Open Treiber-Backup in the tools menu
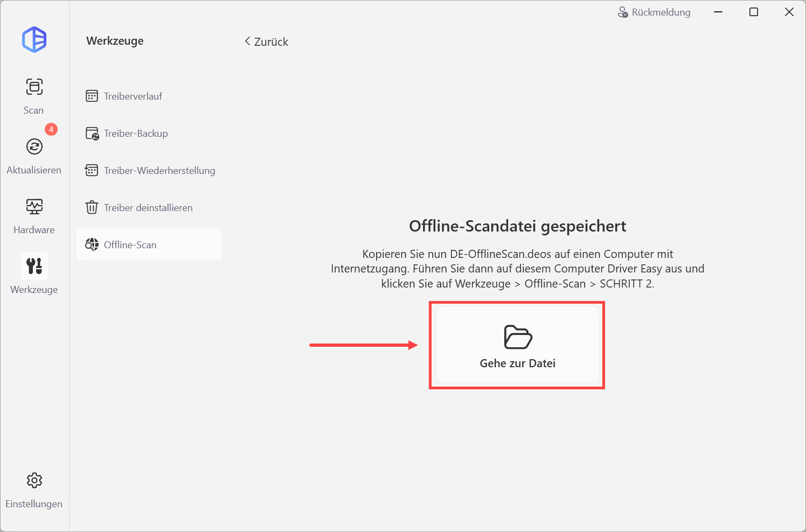This screenshot has width=806, height=532. coord(149,134)
